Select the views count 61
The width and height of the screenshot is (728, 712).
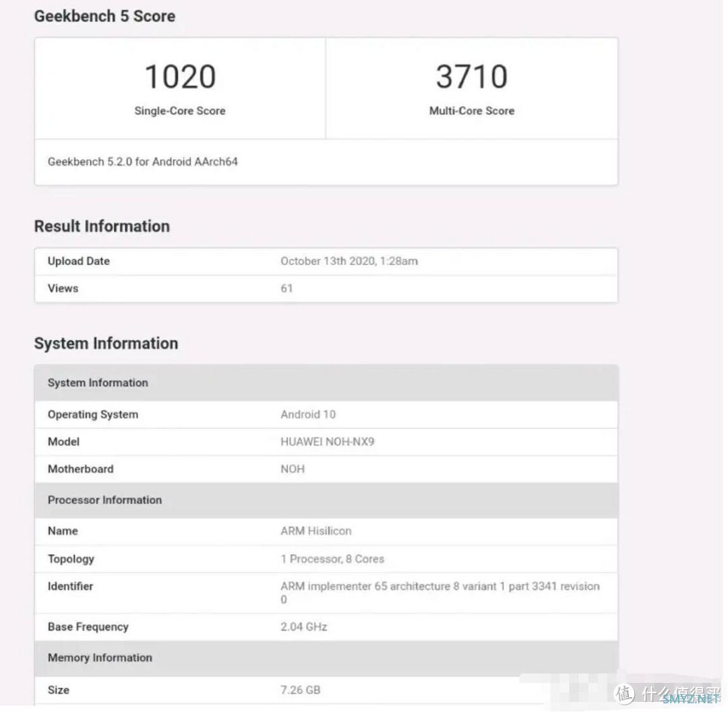point(286,288)
